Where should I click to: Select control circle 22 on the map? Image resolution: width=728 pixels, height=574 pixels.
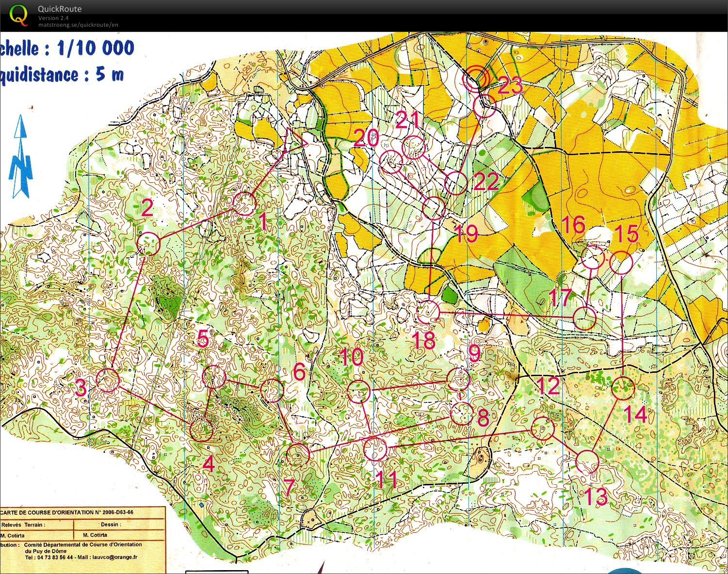click(455, 183)
